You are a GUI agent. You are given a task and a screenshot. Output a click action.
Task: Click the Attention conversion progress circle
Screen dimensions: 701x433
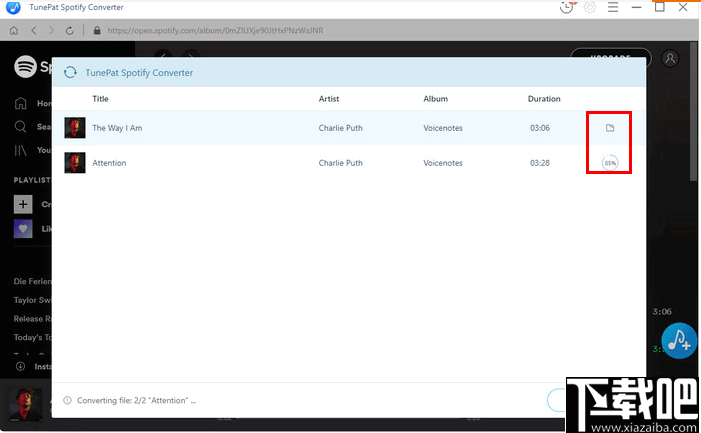pos(610,163)
